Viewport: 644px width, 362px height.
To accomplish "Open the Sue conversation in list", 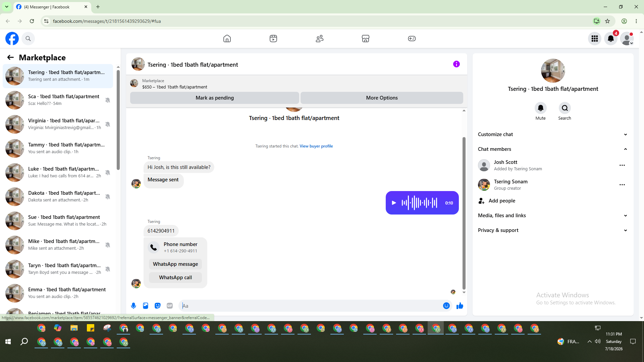I will (x=58, y=221).
